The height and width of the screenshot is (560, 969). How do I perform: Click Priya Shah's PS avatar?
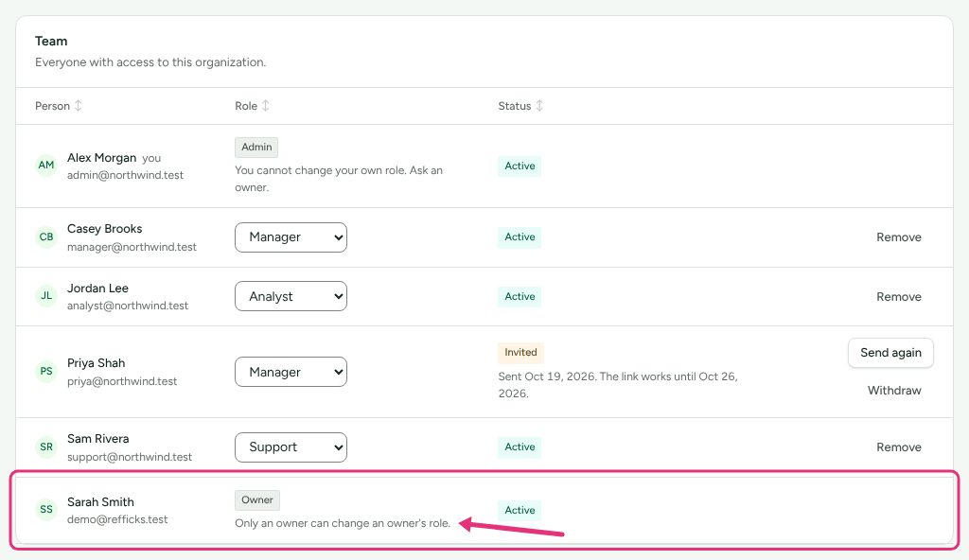[46, 372]
